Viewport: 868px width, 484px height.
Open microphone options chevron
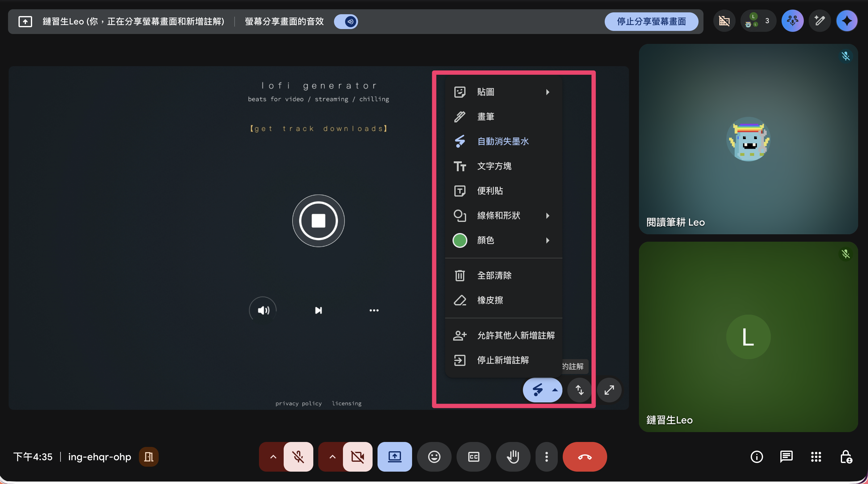[273, 457]
